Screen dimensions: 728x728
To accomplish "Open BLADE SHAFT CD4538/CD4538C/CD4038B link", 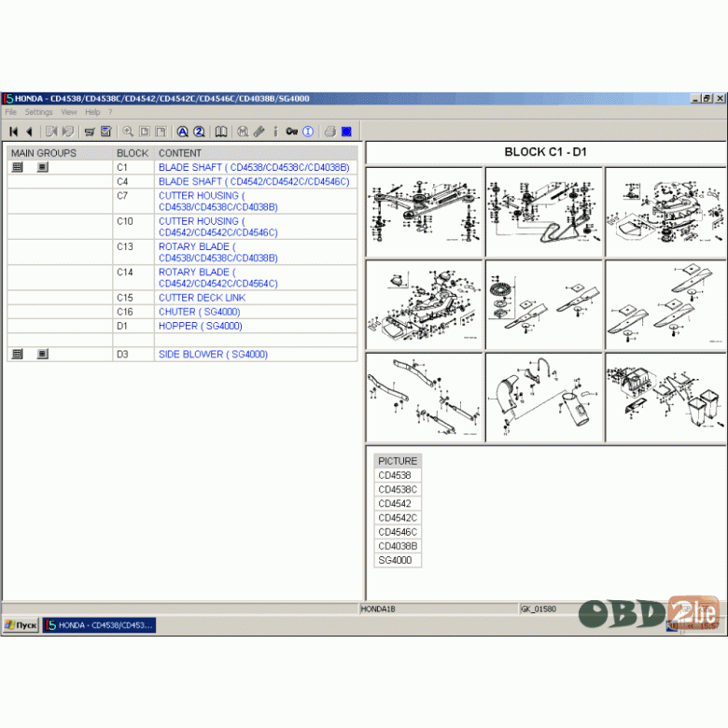I will click(x=254, y=168).
